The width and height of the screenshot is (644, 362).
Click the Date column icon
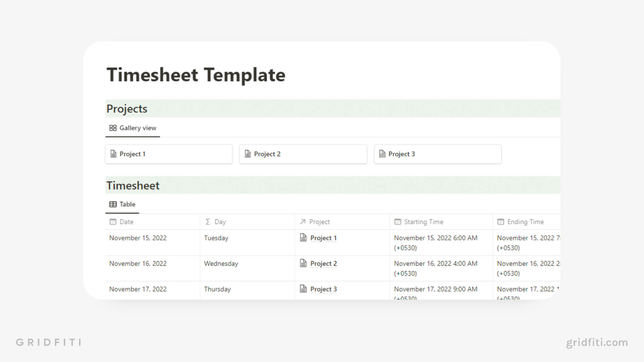[113, 222]
